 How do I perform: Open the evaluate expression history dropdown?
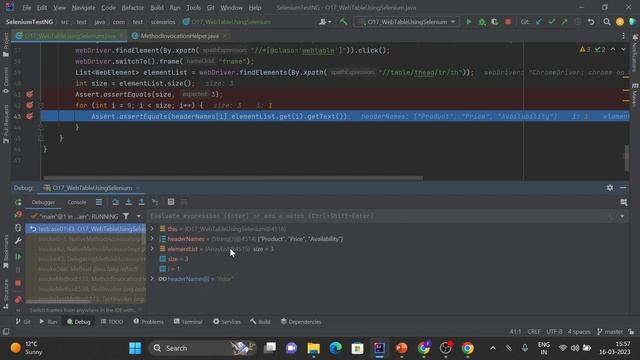(622, 216)
